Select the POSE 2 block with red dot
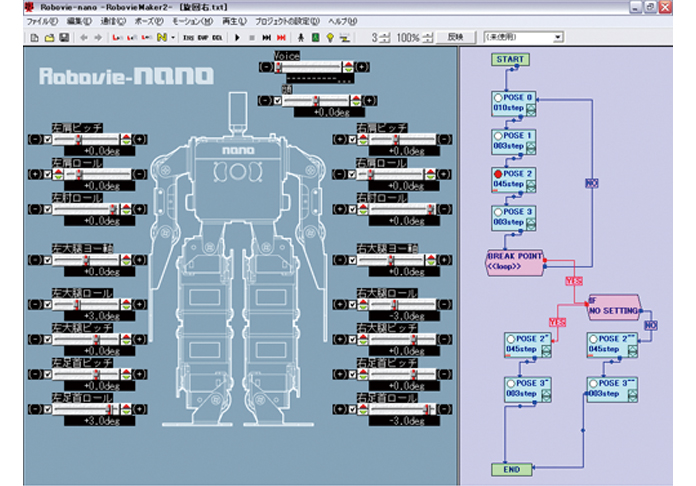Screen dimensions: 696x486 pos(514,179)
